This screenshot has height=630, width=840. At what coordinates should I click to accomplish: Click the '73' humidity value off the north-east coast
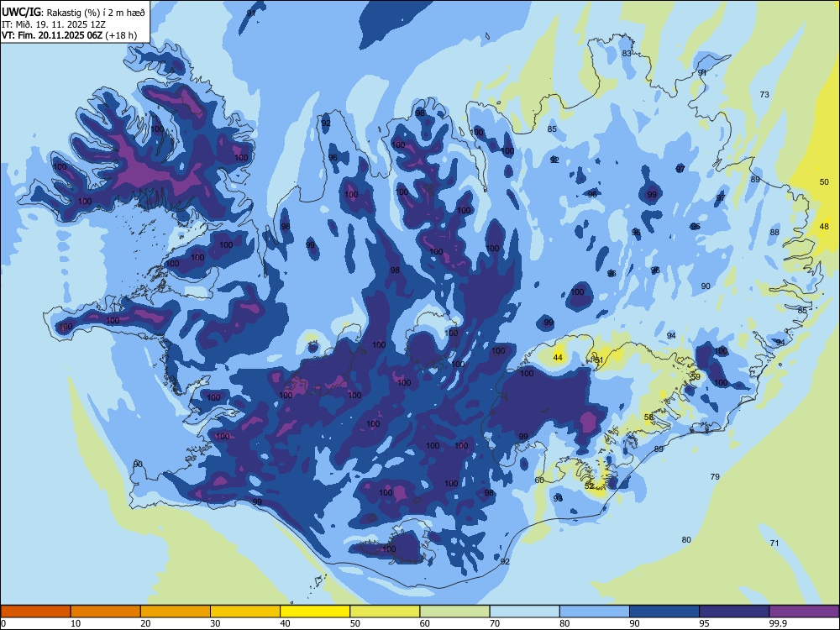[764, 94]
